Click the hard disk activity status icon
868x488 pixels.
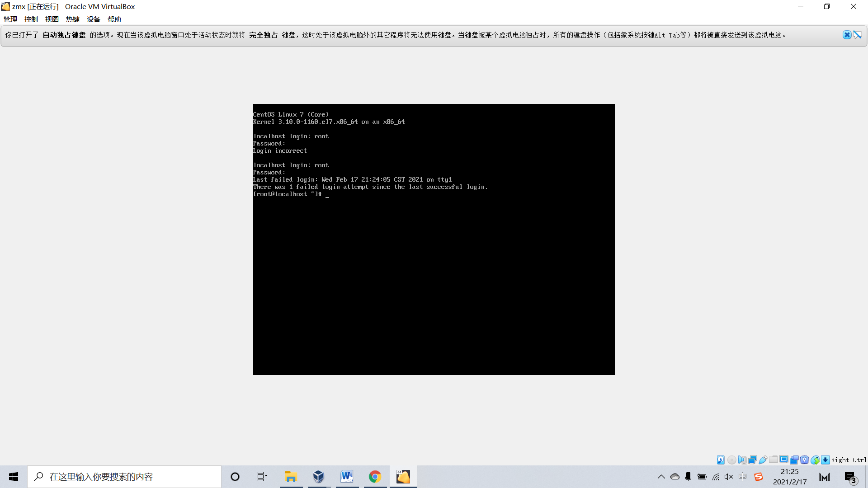tap(721, 460)
